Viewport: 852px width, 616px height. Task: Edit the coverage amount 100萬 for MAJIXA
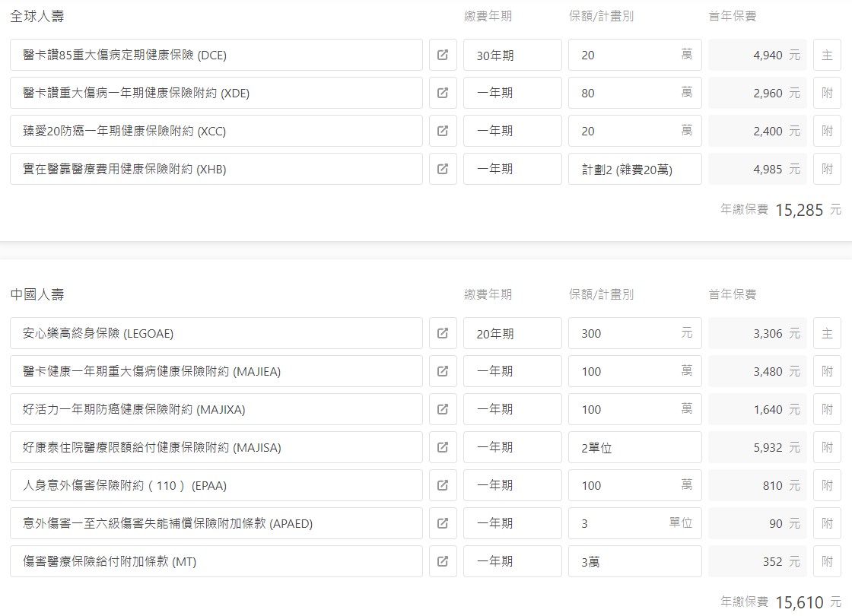coord(635,409)
